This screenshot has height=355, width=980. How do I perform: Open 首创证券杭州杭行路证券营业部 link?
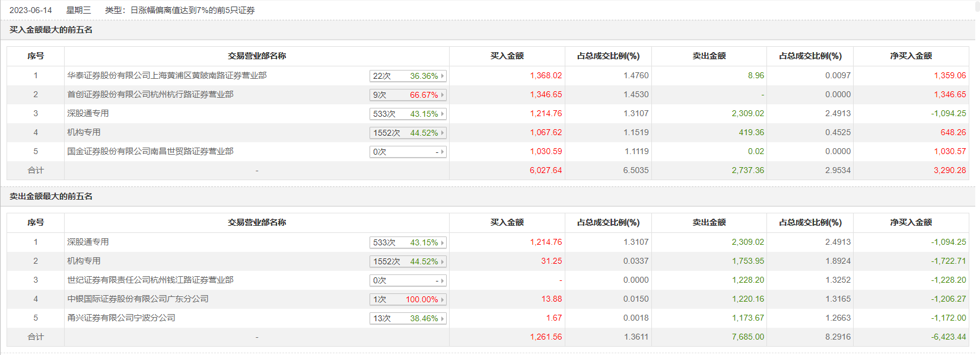[150, 94]
